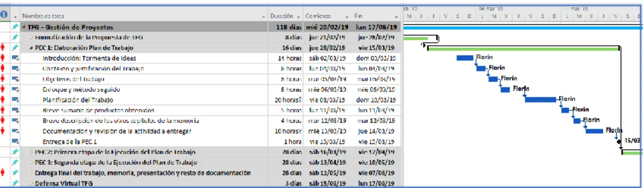Click the task-mode icon for Enfoque y método seguido
Viewport: 644px width, 188px height.
click(15, 89)
